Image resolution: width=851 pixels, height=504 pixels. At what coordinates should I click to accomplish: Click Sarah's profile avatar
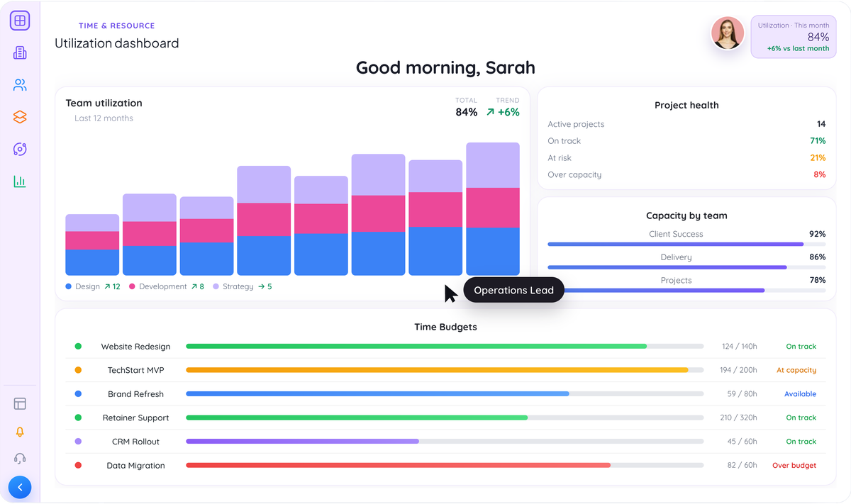point(728,33)
